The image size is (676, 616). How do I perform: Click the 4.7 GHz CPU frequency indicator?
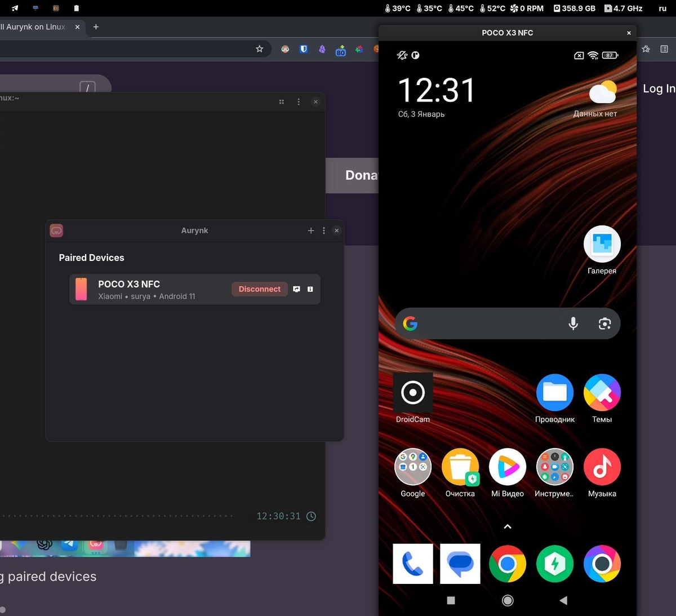(x=624, y=8)
